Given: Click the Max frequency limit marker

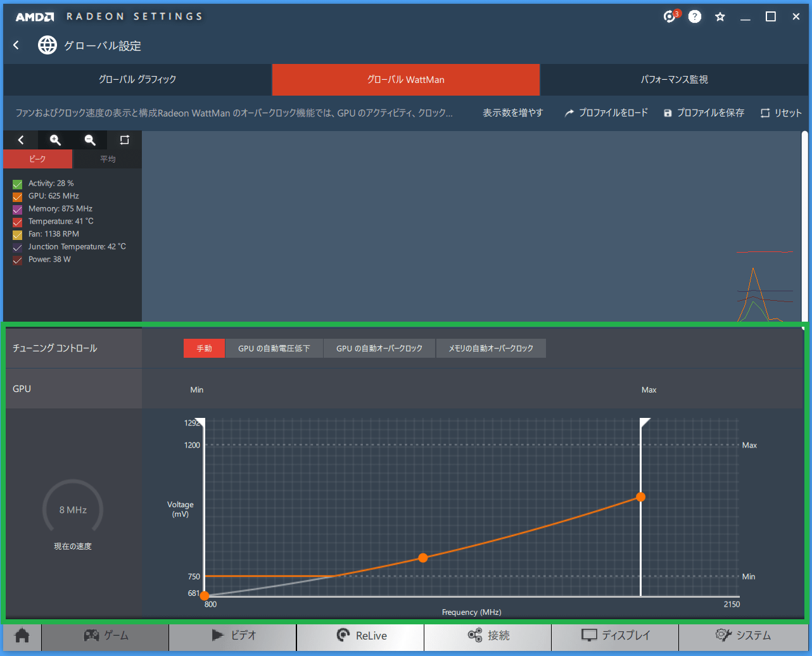Looking at the screenshot, I should pyautogui.click(x=645, y=423).
